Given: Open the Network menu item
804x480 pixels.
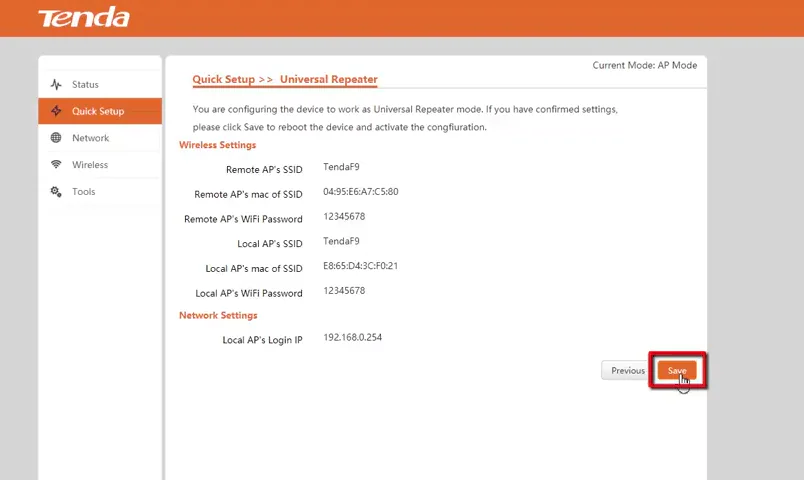Looking at the screenshot, I should pyautogui.click(x=100, y=137).
